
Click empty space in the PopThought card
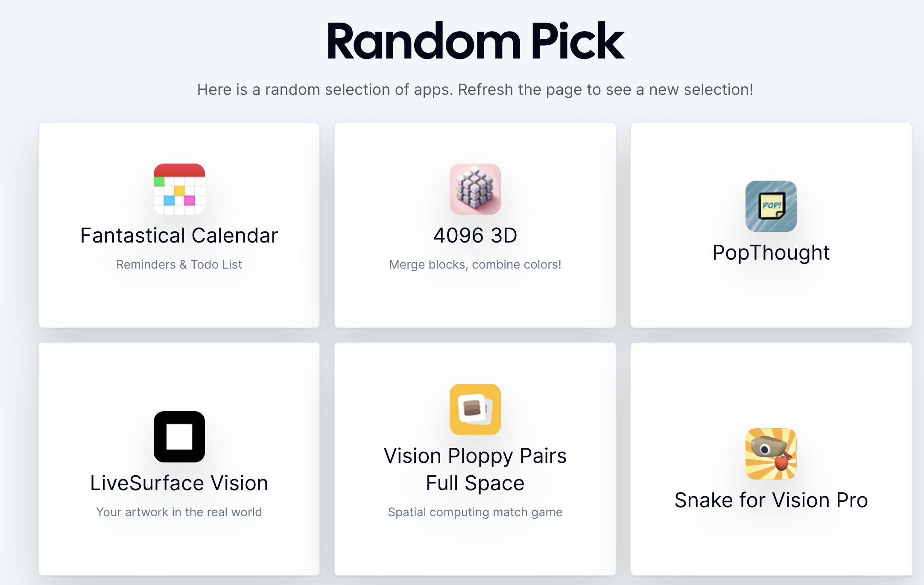(771, 299)
